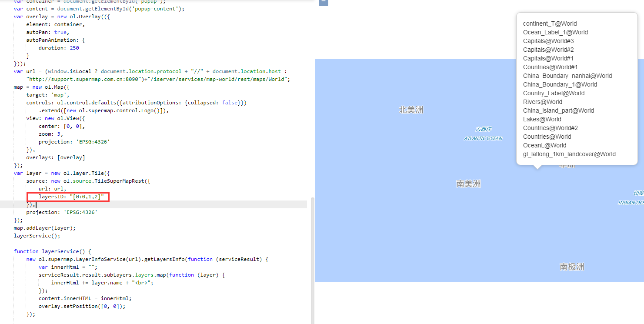Click the map zoom-out minus button
The width and height of the screenshot is (644, 324).
(x=323, y=2)
